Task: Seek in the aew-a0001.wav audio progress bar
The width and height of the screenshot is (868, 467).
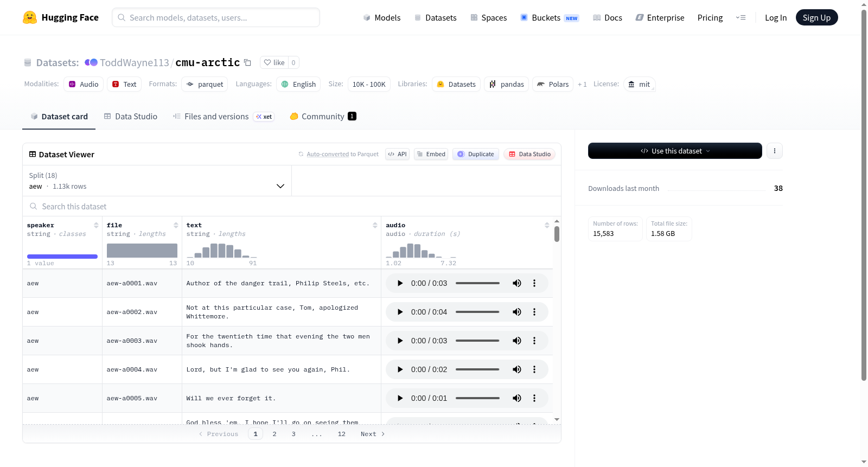Action: 477,283
